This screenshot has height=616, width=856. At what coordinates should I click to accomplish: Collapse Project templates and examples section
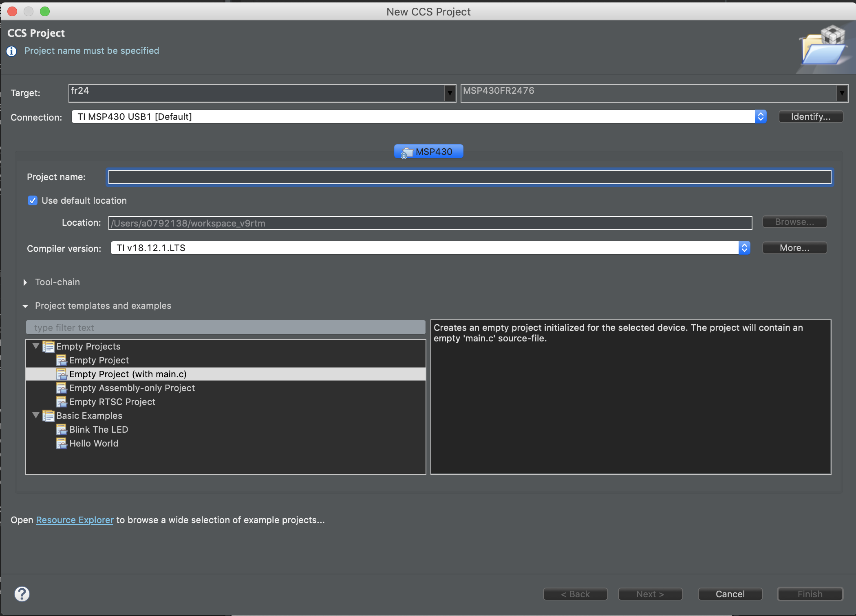[25, 306]
